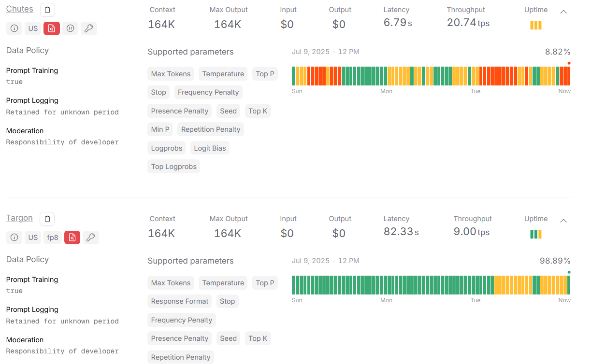The image size is (591, 364).
Task: Click Targon Top K parameter chip
Action: point(258,338)
